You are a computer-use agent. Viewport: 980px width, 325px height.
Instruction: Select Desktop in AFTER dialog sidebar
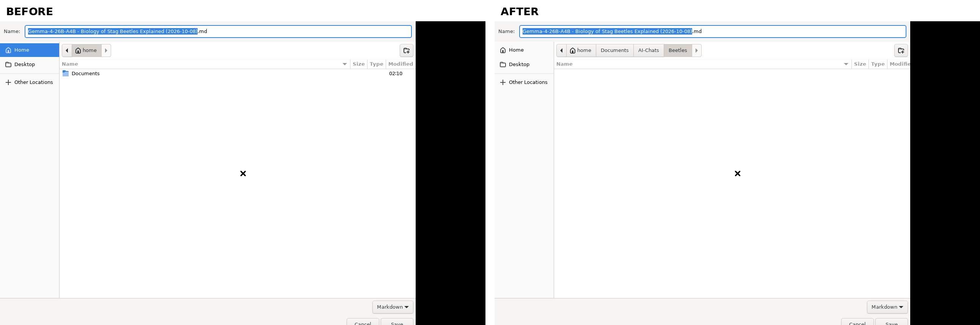point(524,65)
